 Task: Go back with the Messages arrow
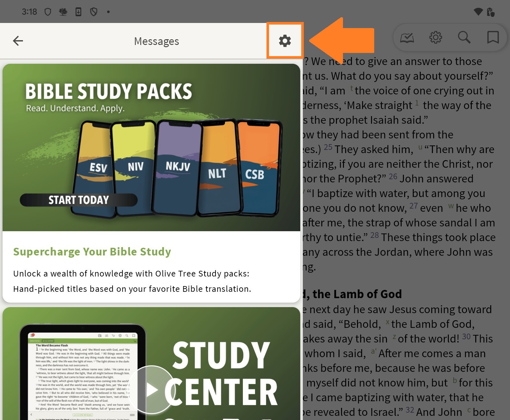click(18, 41)
